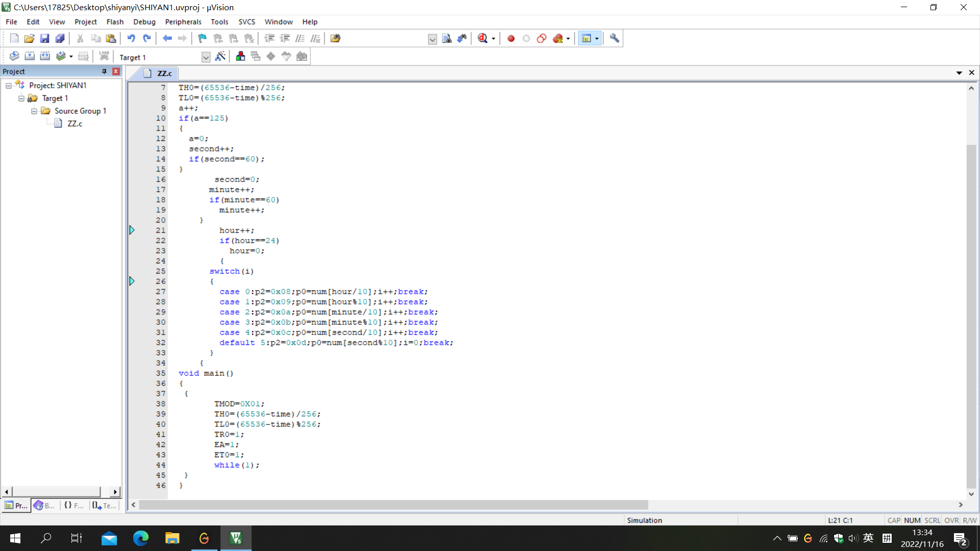Undo the last edit
The image size is (980, 551).
(131, 38)
